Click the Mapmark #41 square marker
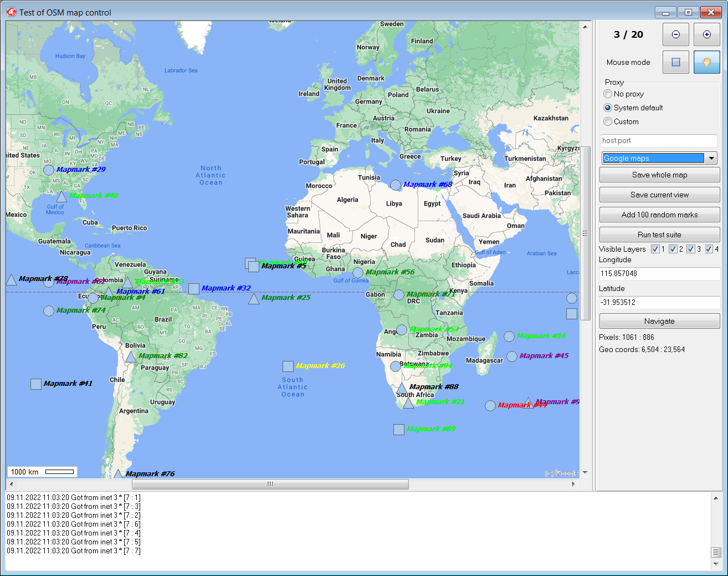Viewport: 728px width, 576px height. pyautogui.click(x=36, y=384)
